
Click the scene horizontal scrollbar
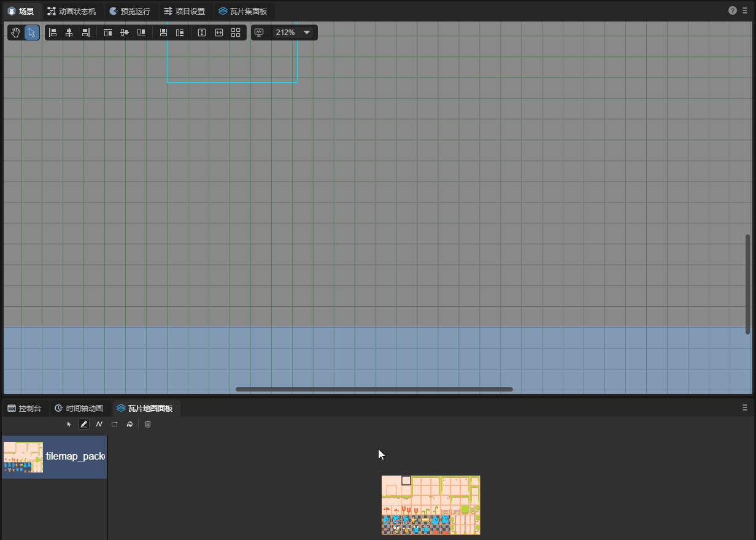374,389
